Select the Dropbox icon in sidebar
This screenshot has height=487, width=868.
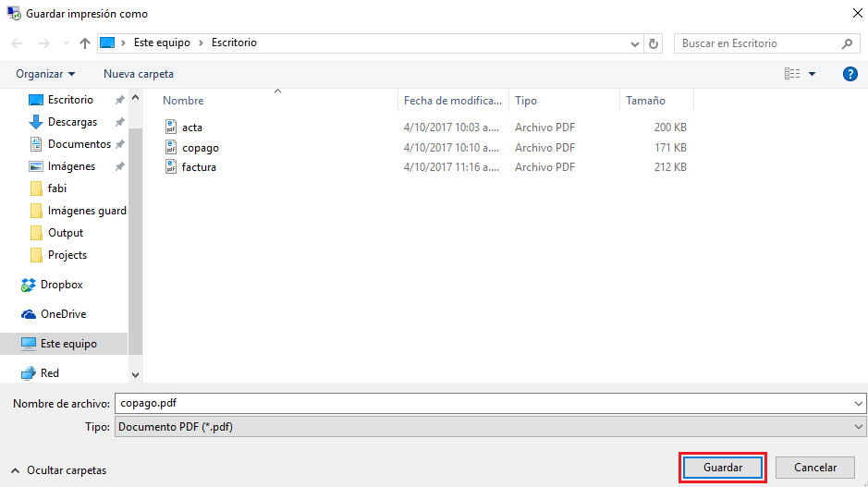click(29, 285)
